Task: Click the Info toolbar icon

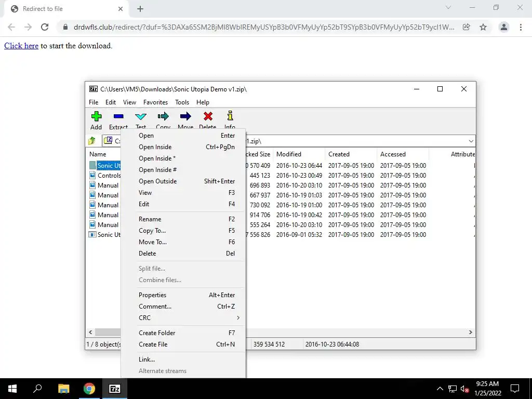Action: (x=230, y=116)
